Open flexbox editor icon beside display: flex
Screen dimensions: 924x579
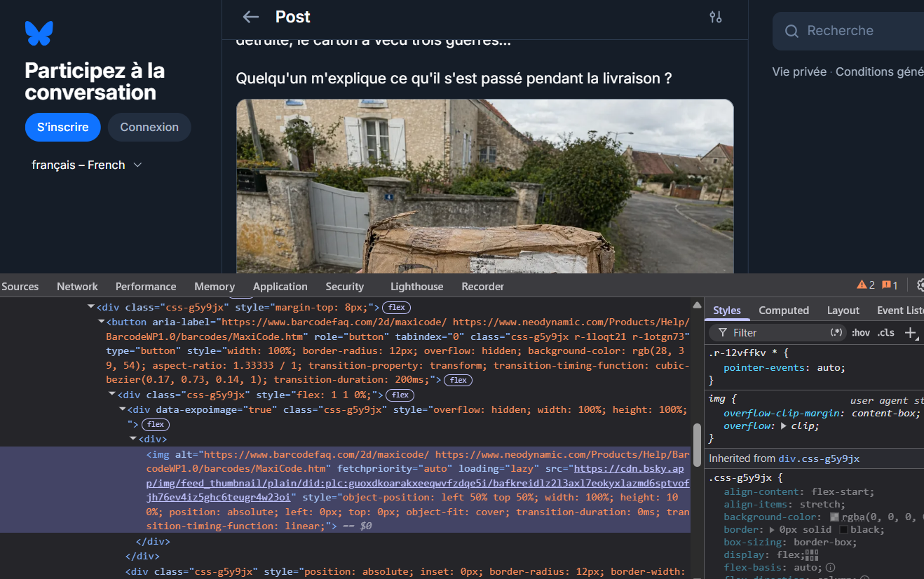[x=812, y=554]
